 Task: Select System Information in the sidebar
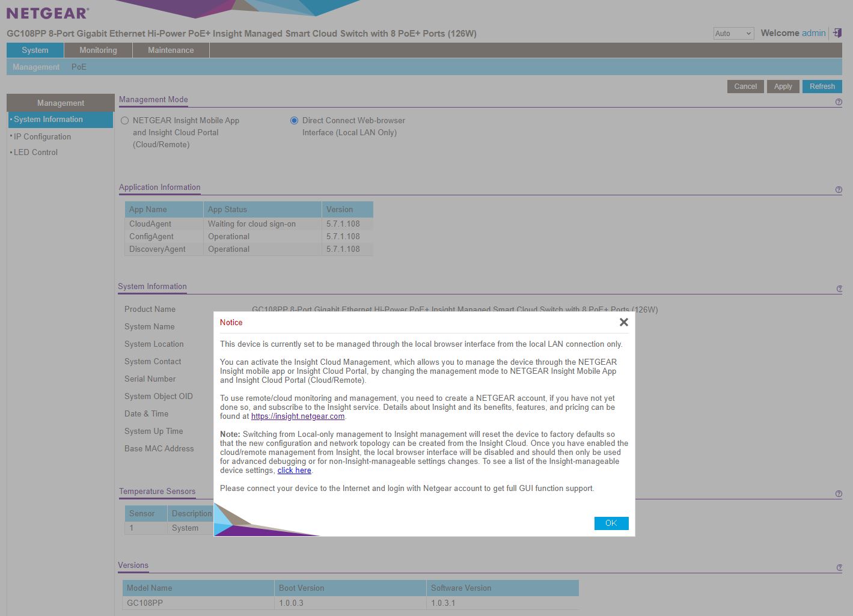click(x=60, y=120)
